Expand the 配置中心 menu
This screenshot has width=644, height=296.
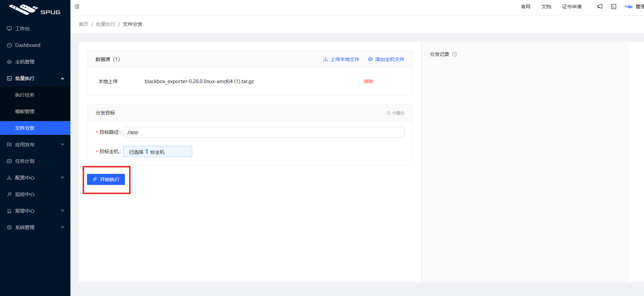click(35, 178)
